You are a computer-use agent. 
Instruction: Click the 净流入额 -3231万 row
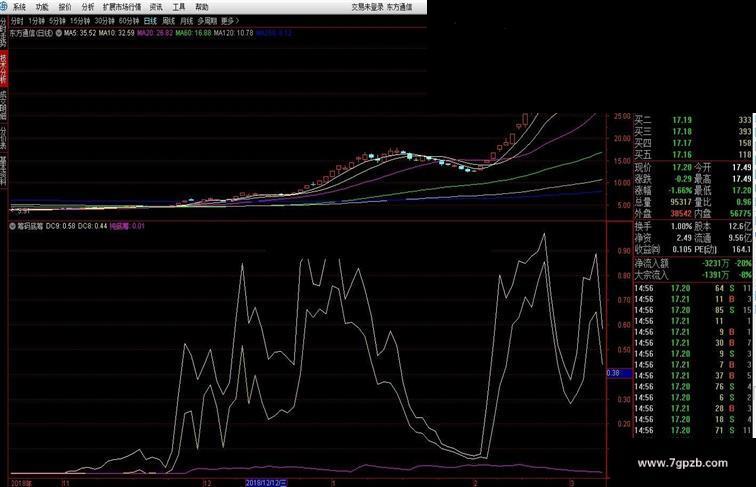coord(693,263)
